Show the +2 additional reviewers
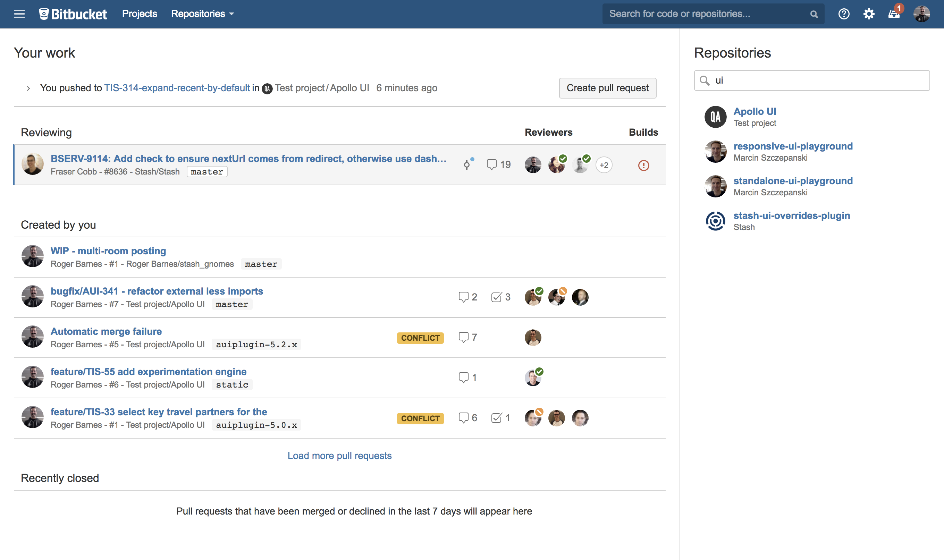 (x=604, y=165)
